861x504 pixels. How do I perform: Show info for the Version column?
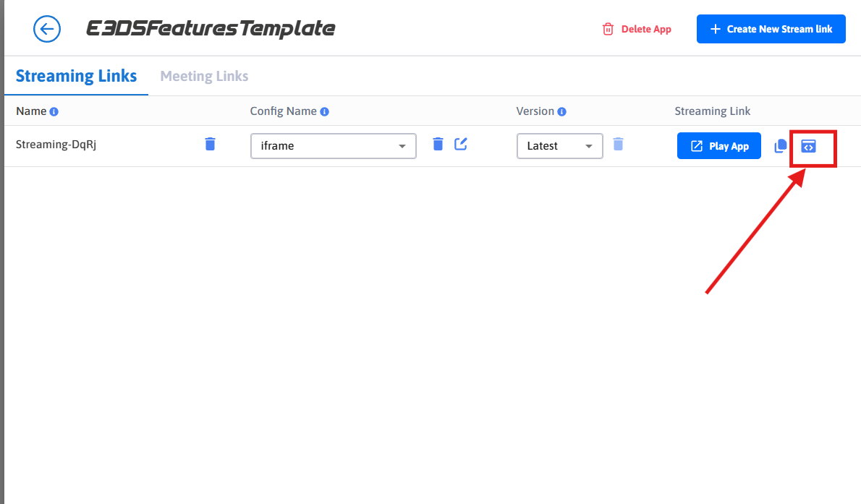pos(562,112)
